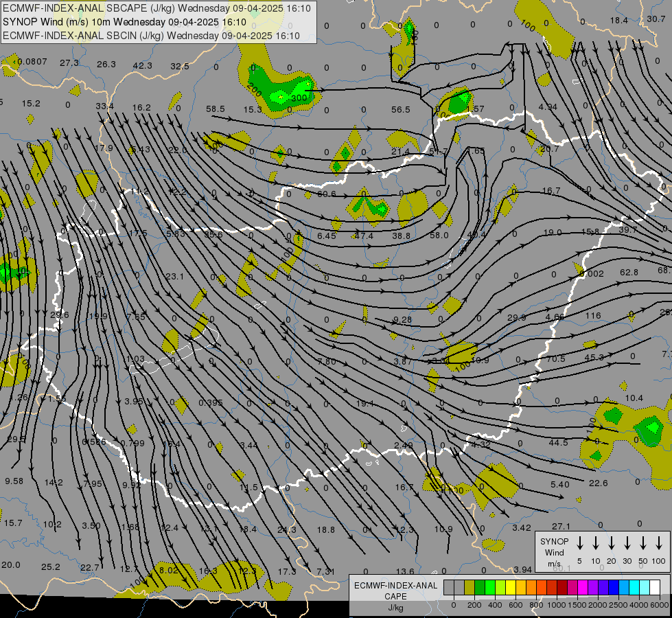Click the ECMWF-INDEX-ANAL CAPE legend label

click(x=395, y=591)
